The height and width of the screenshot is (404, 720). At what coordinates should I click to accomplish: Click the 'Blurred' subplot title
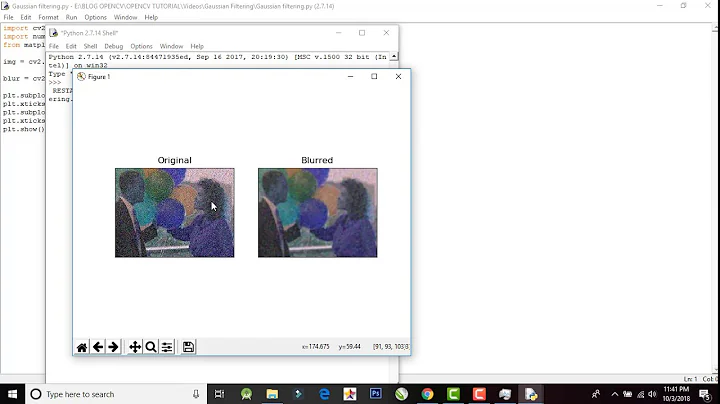[x=317, y=160]
